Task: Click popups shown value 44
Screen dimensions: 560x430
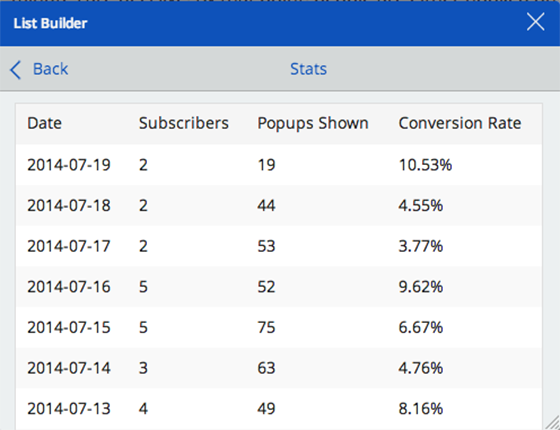Action: pos(266,205)
